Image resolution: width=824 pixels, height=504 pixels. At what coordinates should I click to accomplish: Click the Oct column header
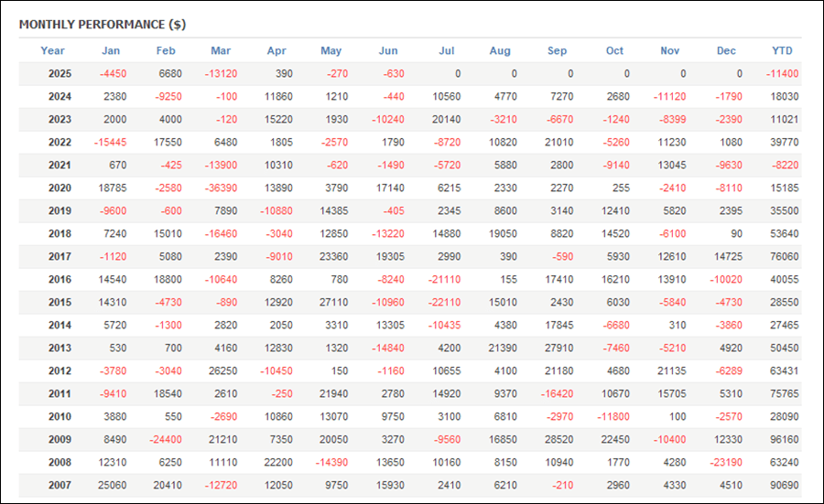[x=614, y=50]
